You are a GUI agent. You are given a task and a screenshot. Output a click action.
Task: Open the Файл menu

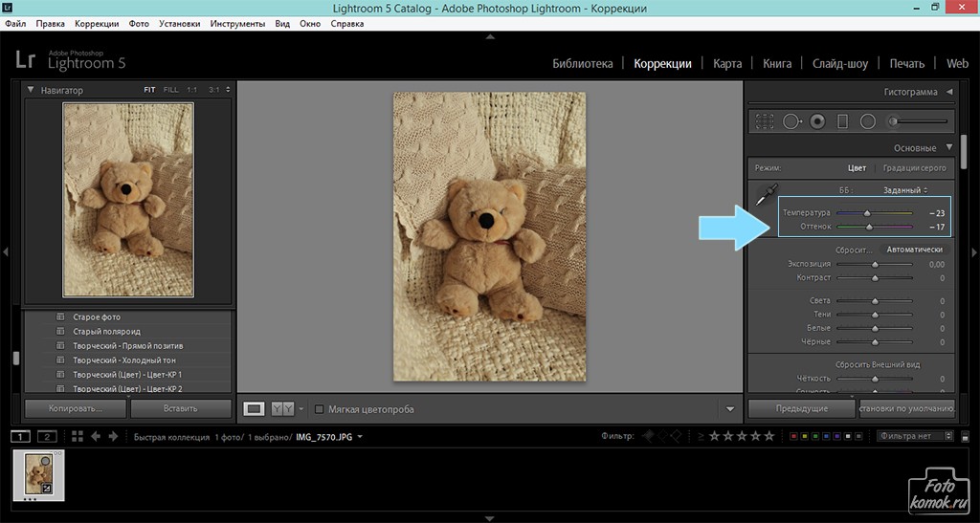(15, 24)
